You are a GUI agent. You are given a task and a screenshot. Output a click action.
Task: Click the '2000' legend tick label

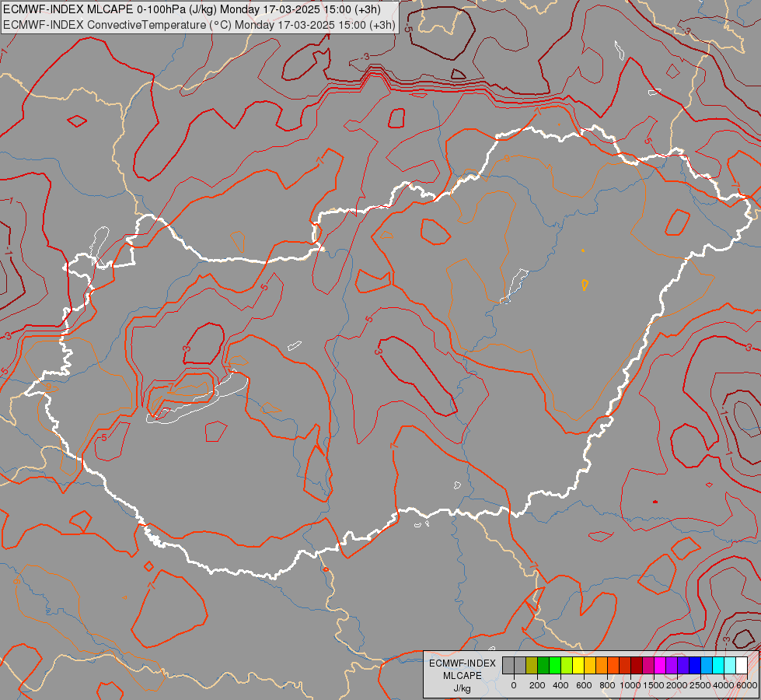point(677,685)
